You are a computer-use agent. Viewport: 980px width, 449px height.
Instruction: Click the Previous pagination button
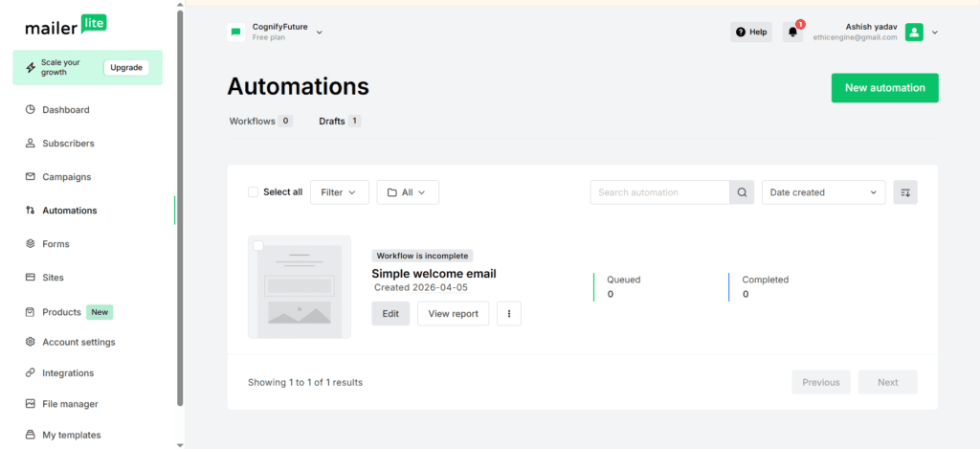click(820, 382)
